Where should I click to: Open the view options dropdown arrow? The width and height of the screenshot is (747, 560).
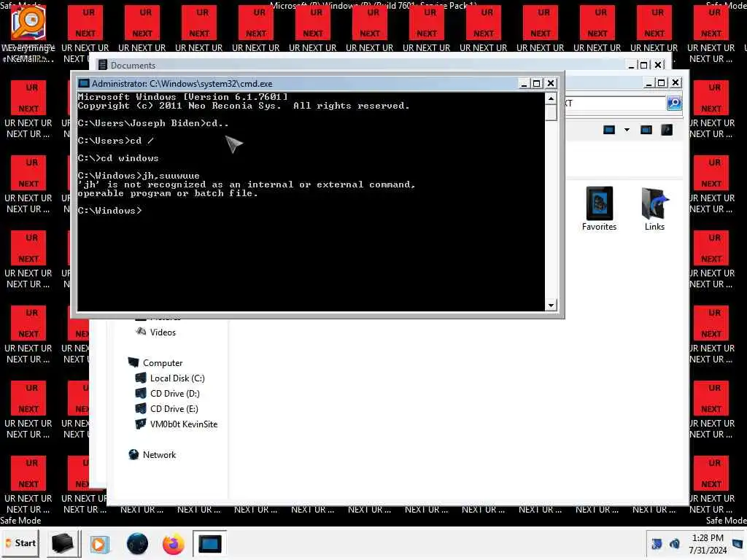pyautogui.click(x=627, y=130)
